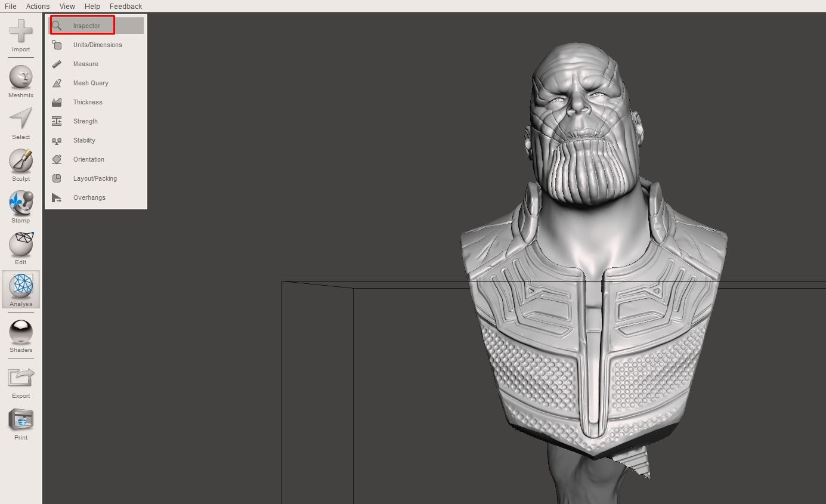The height and width of the screenshot is (504, 826).
Task: Switch to the Sculpt tool
Action: pyautogui.click(x=20, y=163)
